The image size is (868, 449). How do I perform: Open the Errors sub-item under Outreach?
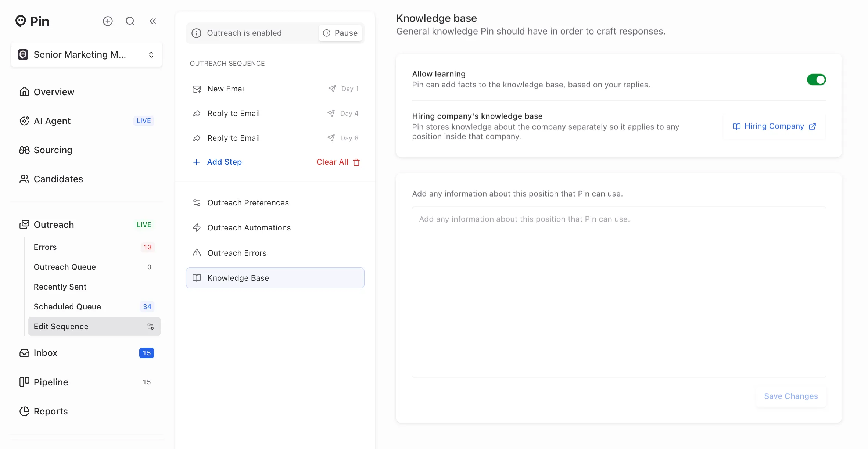(x=94, y=247)
